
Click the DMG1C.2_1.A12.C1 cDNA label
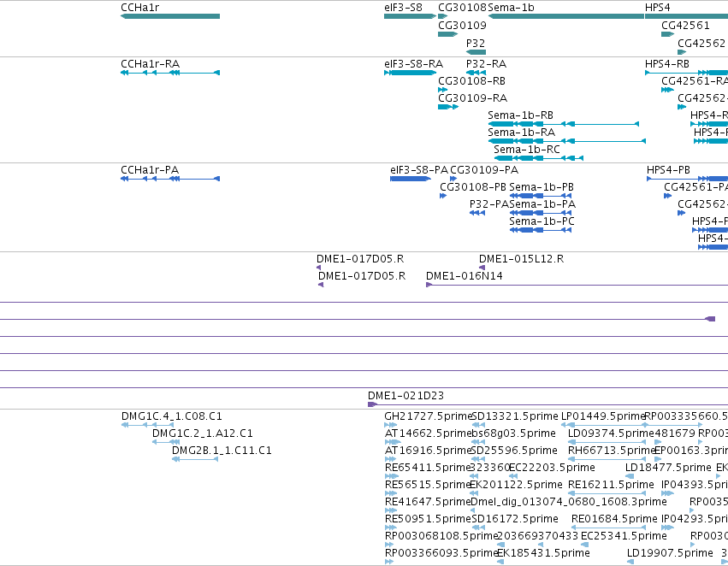[x=203, y=433]
